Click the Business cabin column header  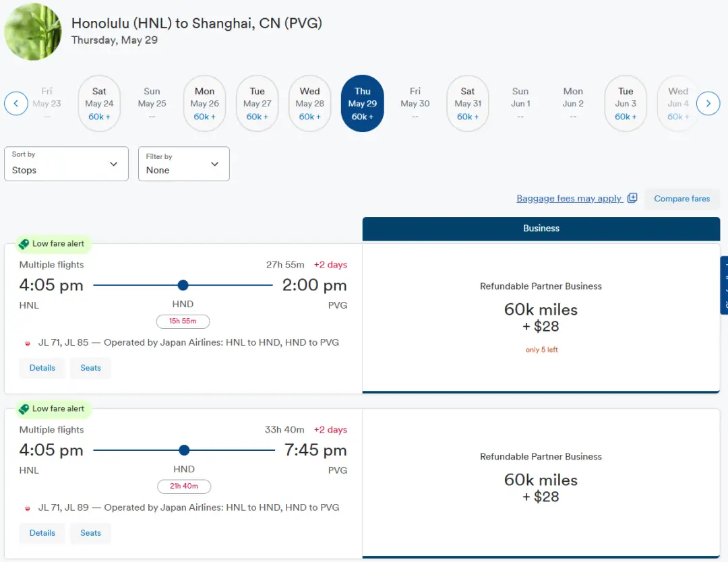(x=541, y=228)
